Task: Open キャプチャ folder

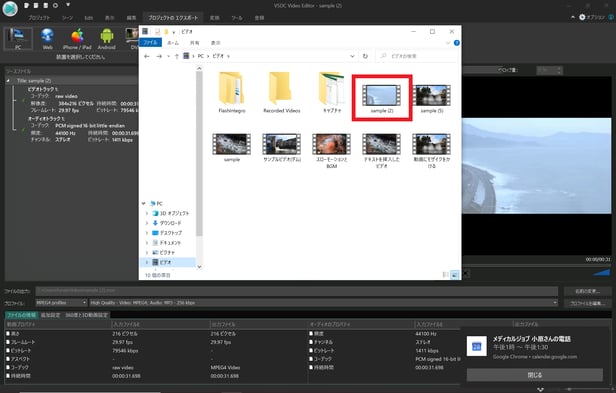Action: coord(332,93)
